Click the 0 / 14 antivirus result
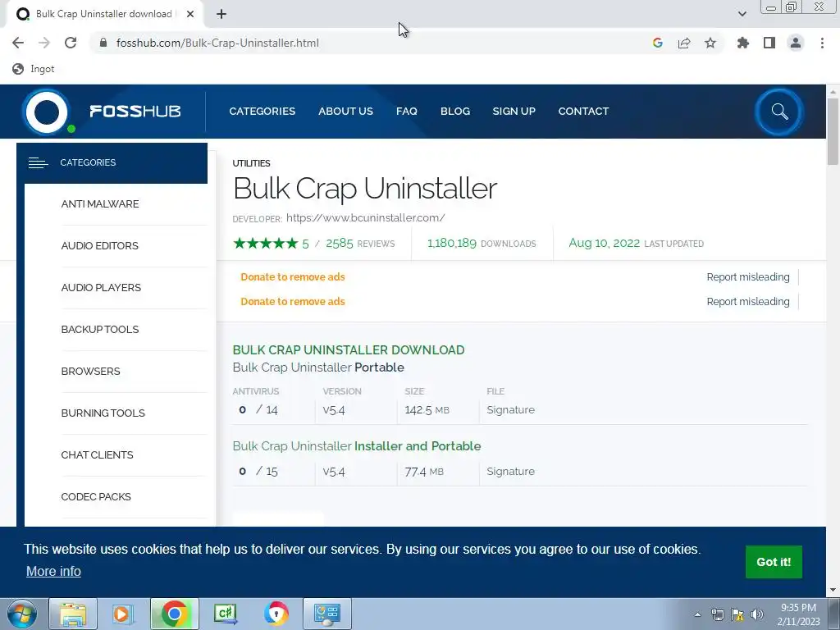840x630 pixels. [x=258, y=410]
